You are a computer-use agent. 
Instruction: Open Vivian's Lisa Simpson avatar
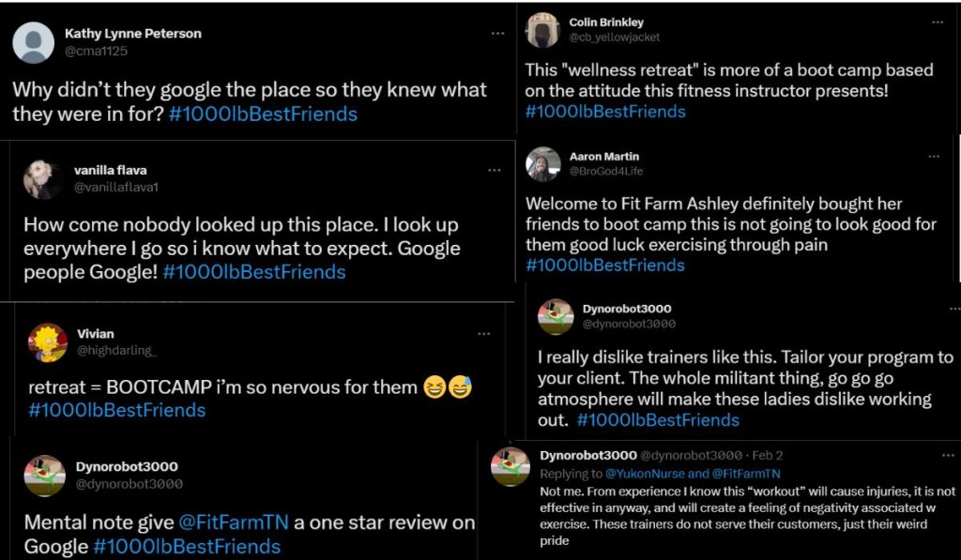click(47, 342)
